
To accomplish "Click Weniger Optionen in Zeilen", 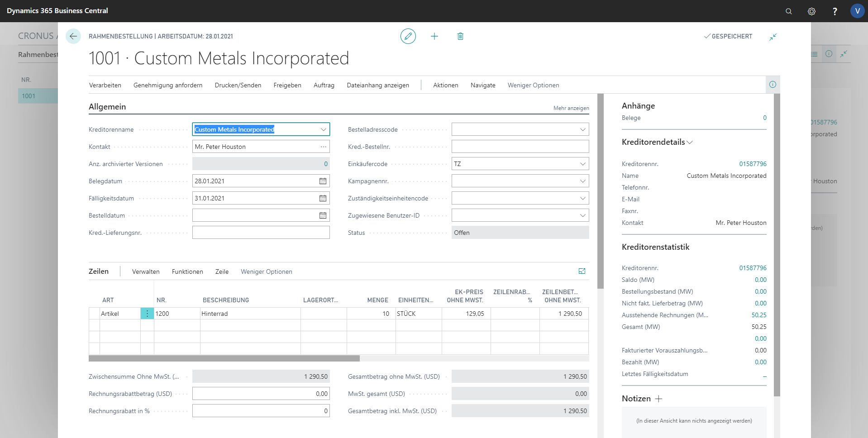I will point(267,271).
